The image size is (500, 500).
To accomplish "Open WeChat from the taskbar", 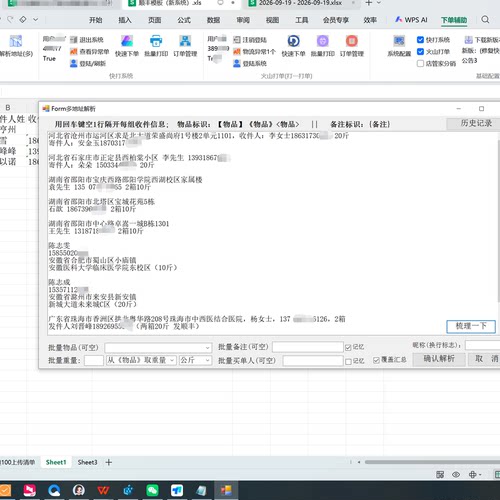I will [x=152, y=490].
